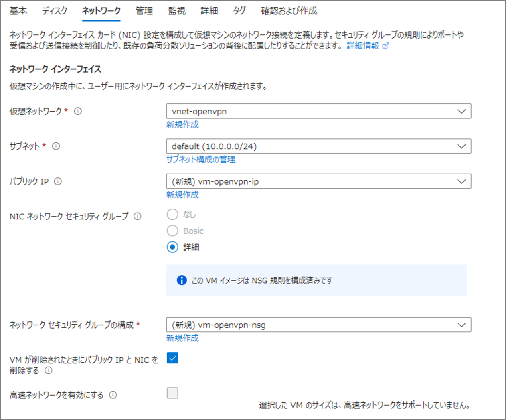
Task: Toggle the 高速ネットワークを有効にする checkbox
Action: point(172,393)
